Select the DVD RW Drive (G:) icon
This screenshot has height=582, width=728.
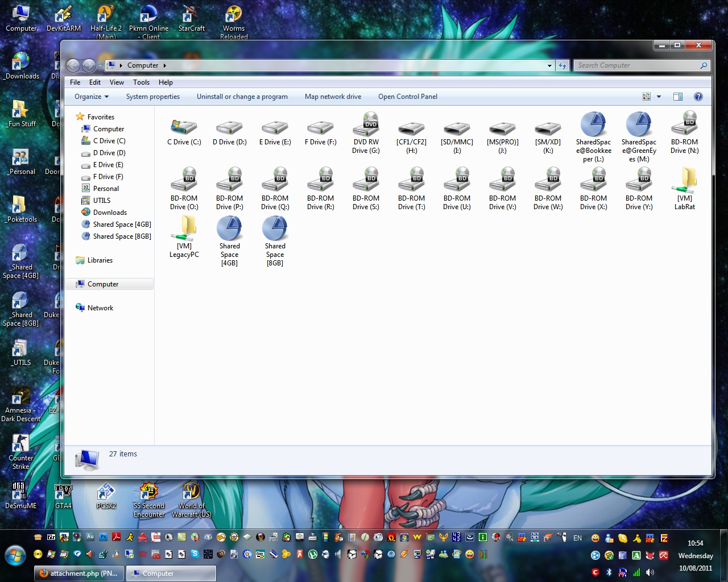tap(366, 125)
